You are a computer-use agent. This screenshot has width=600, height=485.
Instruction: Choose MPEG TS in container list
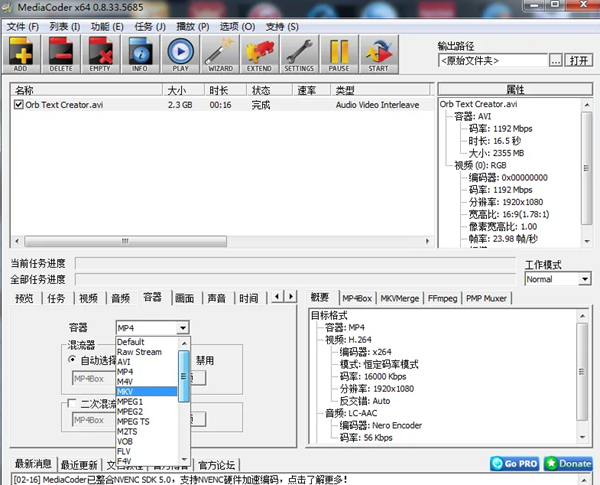147,421
